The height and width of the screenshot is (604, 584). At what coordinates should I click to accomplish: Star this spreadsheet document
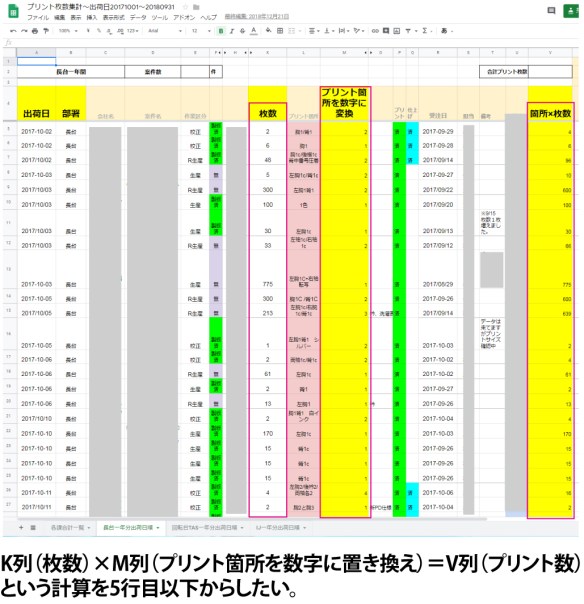click(x=185, y=7)
